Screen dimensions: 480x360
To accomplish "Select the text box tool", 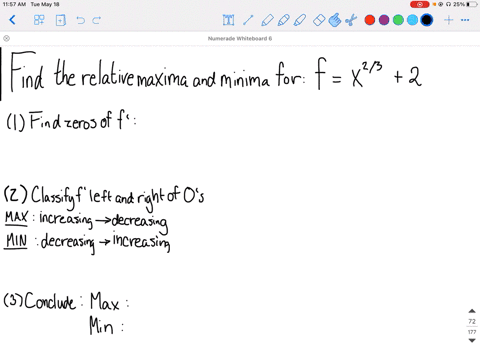I will [228, 20].
